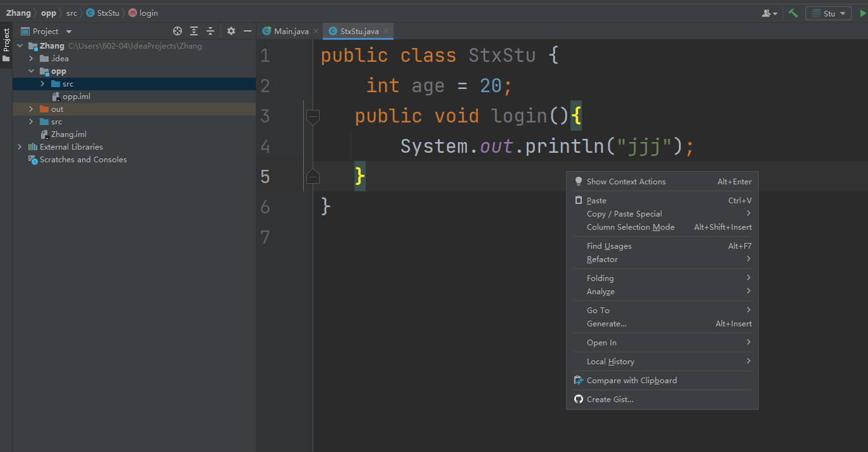This screenshot has height=452, width=868.
Task: Click line number 1 in the gutter
Action: tap(265, 56)
